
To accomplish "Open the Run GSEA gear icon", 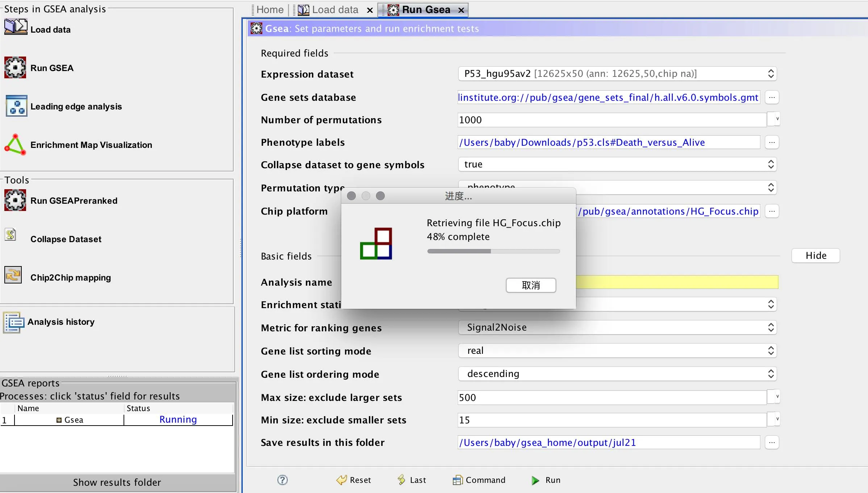I will coord(15,67).
